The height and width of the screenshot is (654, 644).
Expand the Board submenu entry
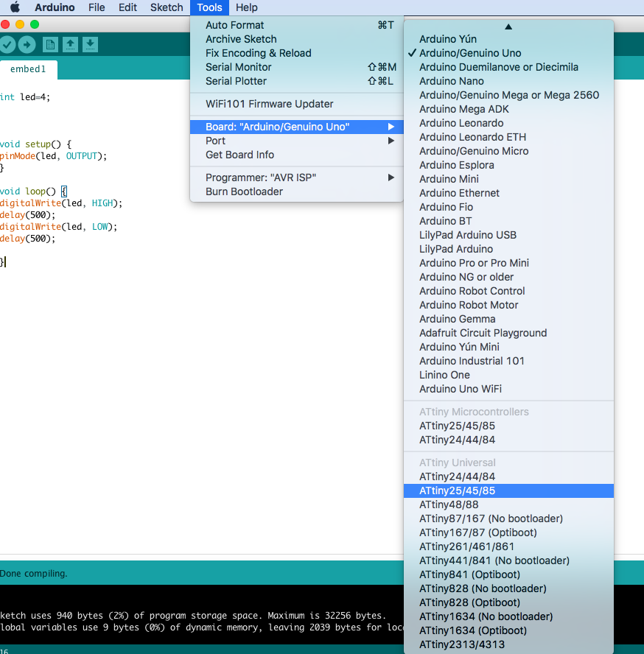pos(297,127)
